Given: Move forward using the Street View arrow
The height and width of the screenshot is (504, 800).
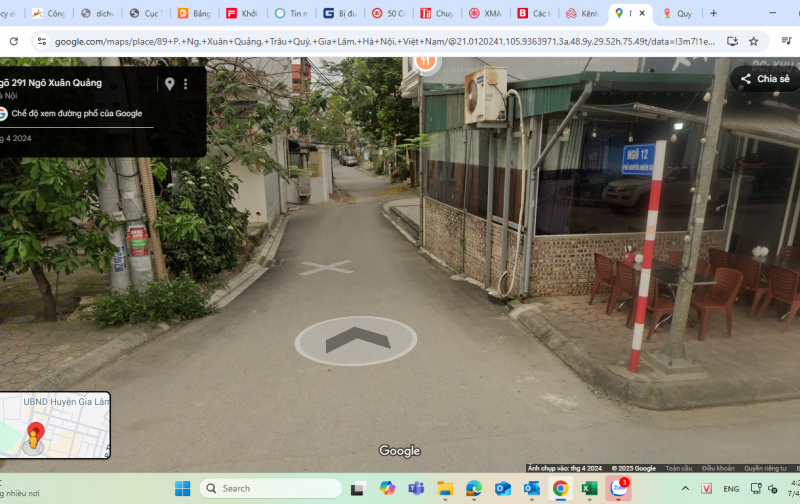Looking at the screenshot, I should coord(356,340).
